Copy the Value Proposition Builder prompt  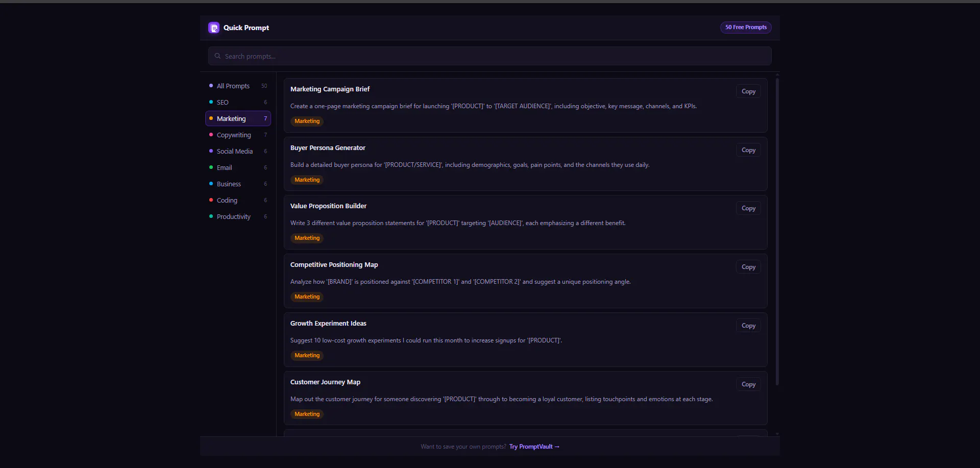point(748,208)
